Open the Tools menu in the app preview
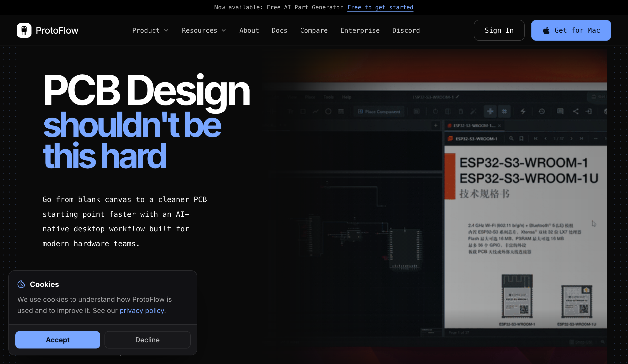 click(329, 97)
